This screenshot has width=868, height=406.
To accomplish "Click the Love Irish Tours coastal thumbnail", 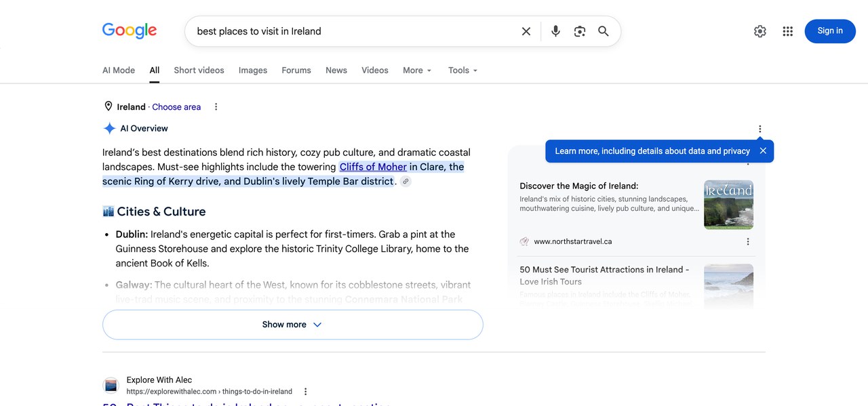I will (x=729, y=286).
